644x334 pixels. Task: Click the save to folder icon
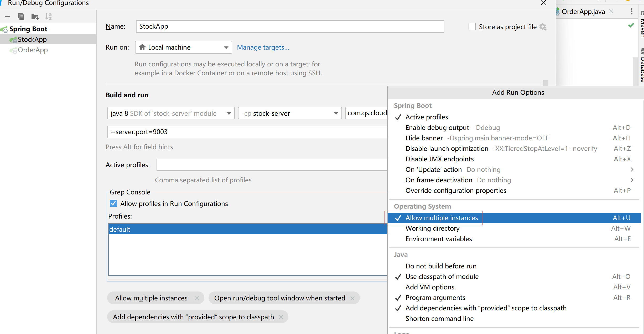click(35, 17)
